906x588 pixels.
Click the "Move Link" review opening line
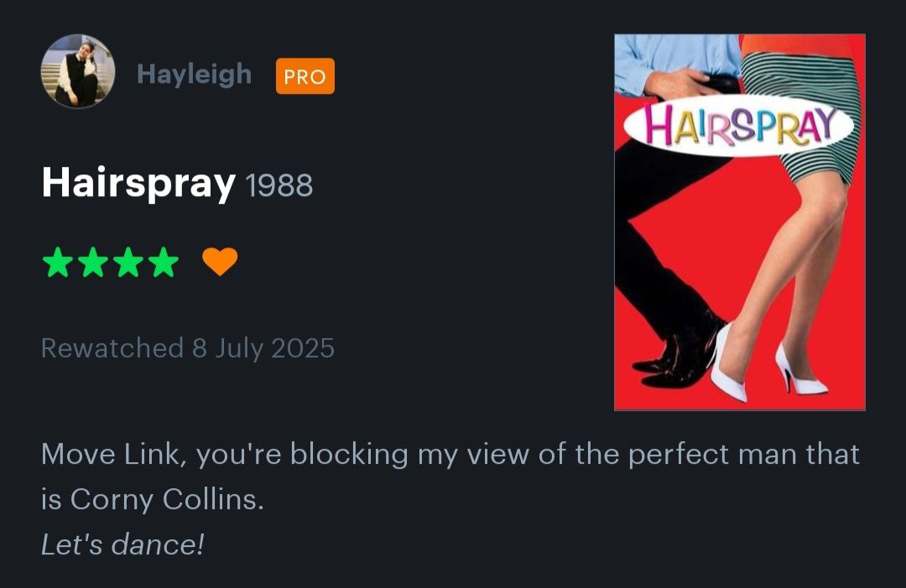point(450,454)
